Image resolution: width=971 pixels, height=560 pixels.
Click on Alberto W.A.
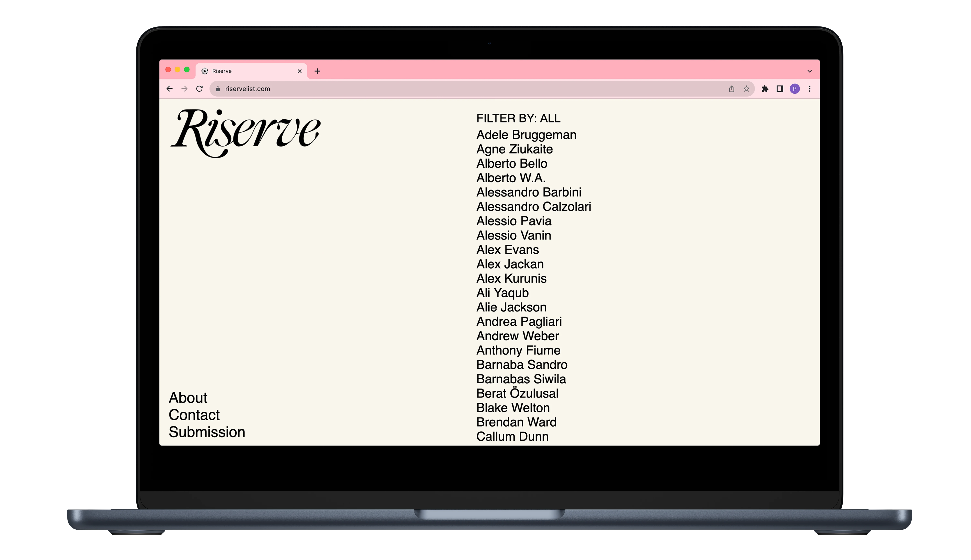pos(511,178)
